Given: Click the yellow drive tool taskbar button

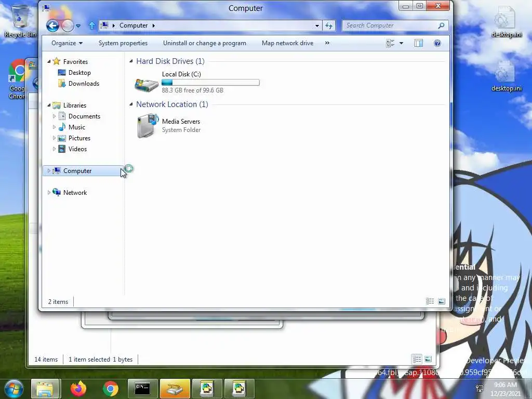Looking at the screenshot, I should 175,389.
